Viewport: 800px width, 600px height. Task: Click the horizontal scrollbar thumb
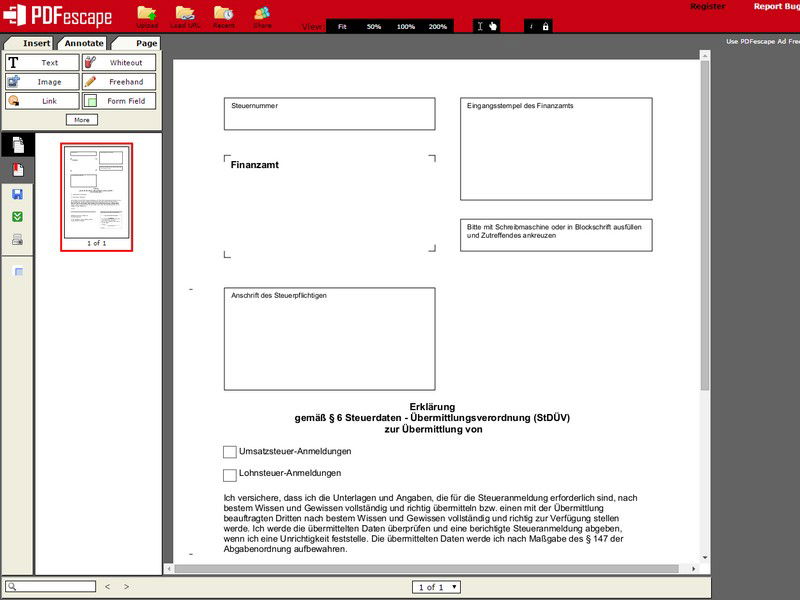point(427,568)
